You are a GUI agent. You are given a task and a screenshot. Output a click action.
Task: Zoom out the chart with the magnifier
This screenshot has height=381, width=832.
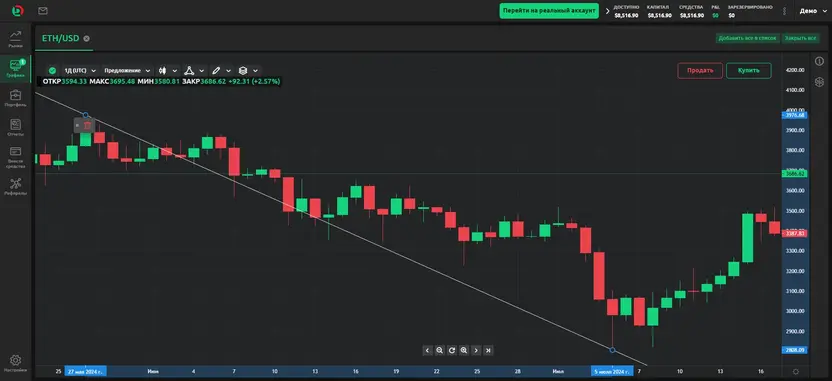pos(440,350)
